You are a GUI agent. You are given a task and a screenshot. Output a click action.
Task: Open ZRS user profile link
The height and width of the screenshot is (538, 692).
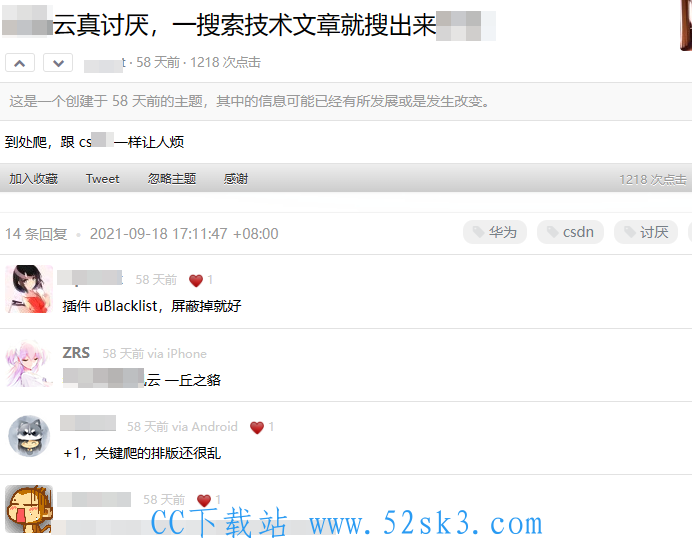[76, 353]
